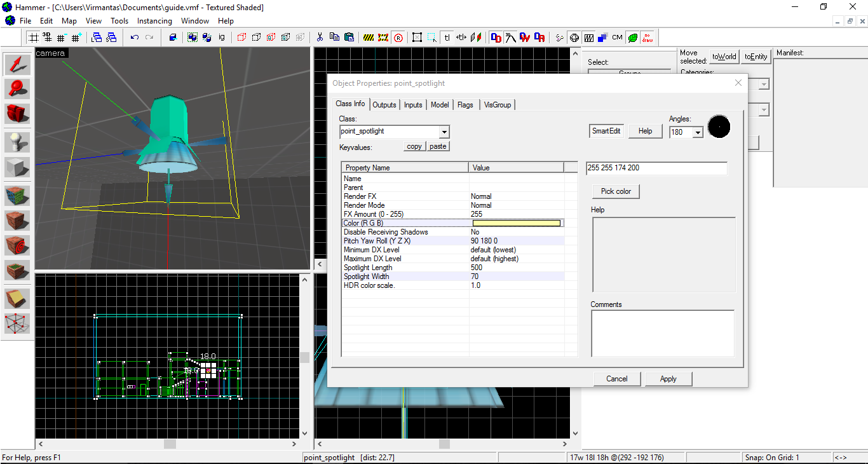Expand the Class dropdown for point_spotlight

pos(444,132)
